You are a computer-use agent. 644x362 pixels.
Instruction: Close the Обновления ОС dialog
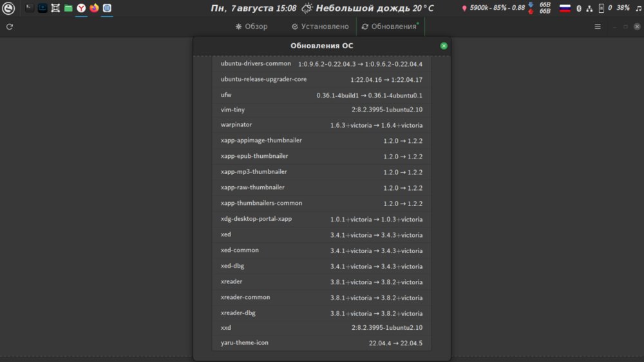[444, 46]
